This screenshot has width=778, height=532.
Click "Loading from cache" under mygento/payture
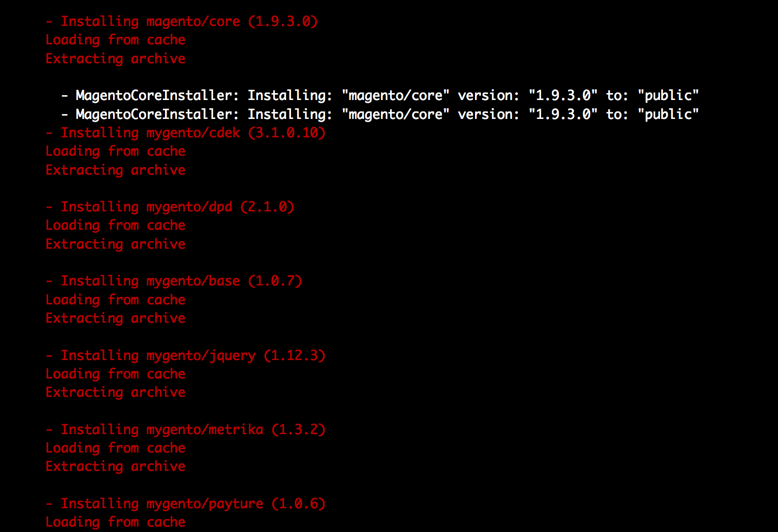(115, 522)
